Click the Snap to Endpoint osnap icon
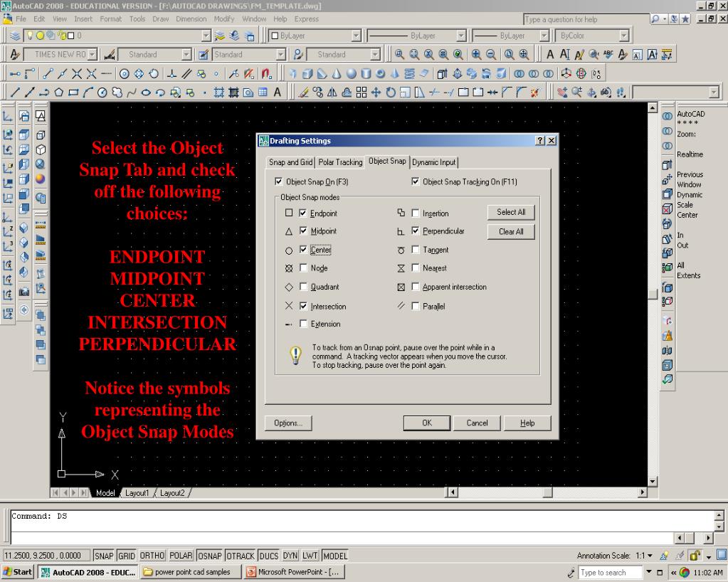 [x=48, y=73]
